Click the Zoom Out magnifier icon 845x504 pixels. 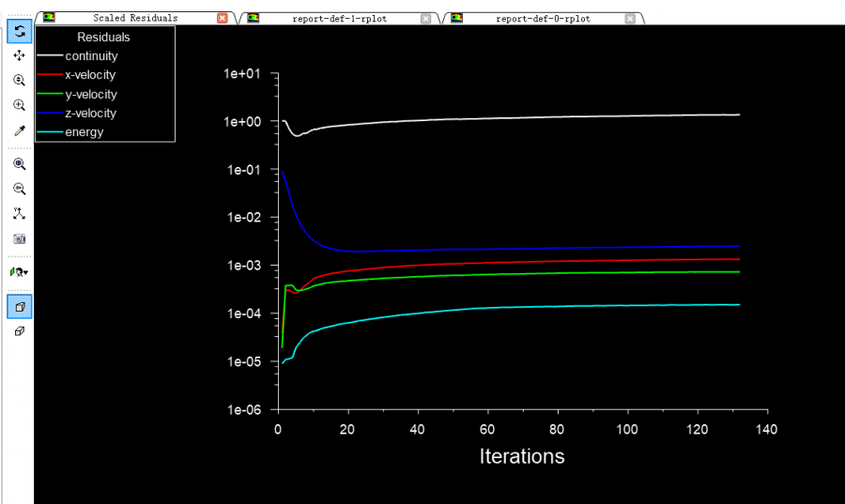click(x=19, y=189)
